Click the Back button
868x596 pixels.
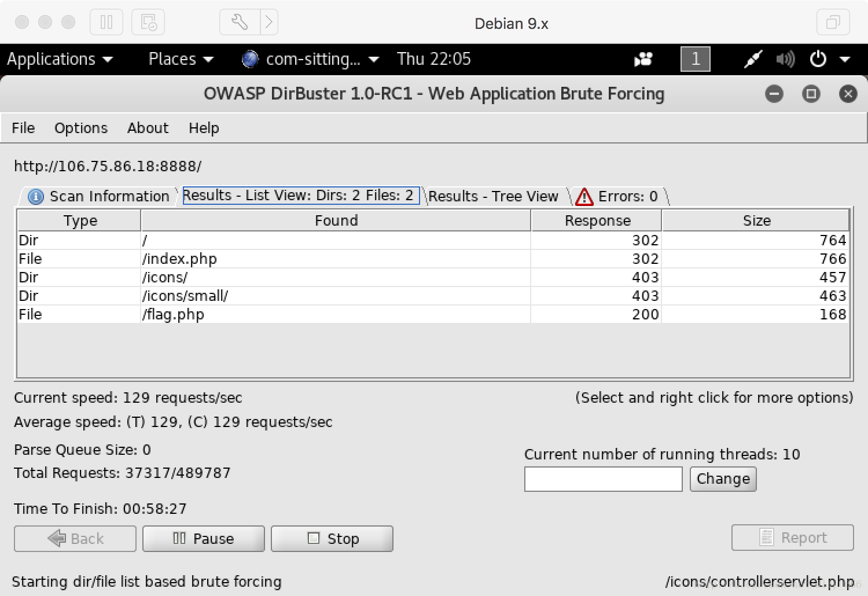[75, 539]
